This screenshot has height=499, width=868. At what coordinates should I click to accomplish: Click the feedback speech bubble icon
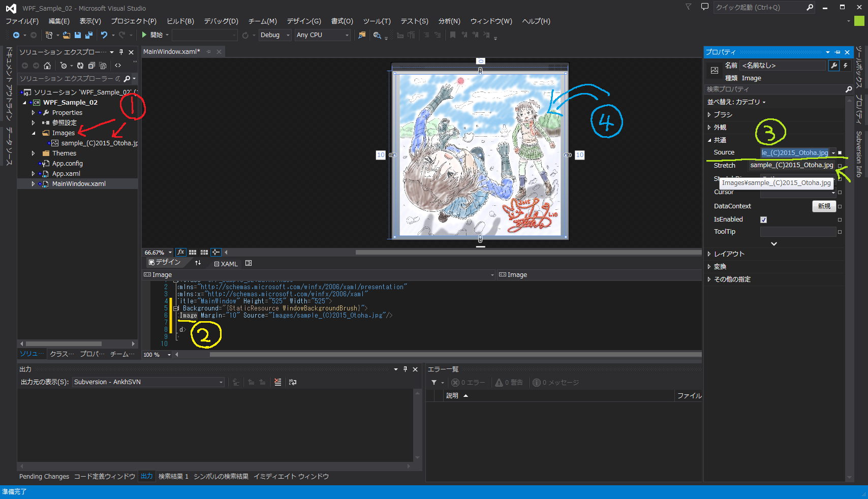click(x=704, y=7)
